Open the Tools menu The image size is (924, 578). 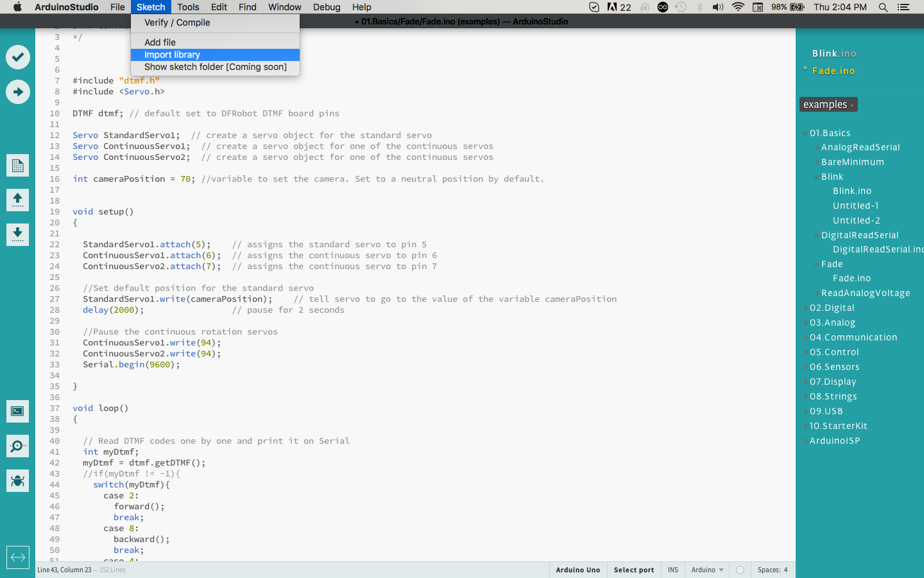pos(188,7)
